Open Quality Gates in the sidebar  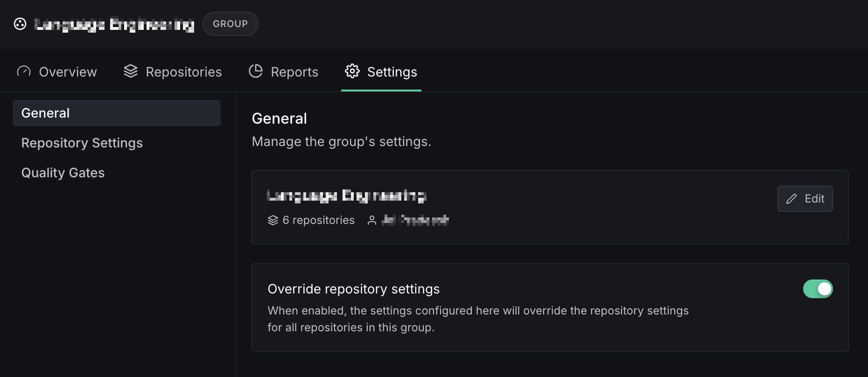pos(63,173)
